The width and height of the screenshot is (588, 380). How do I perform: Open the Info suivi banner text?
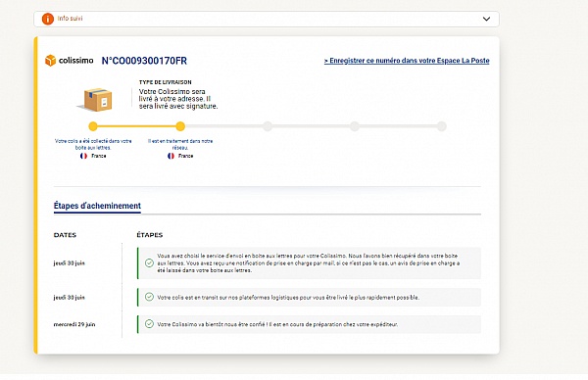(70, 19)
